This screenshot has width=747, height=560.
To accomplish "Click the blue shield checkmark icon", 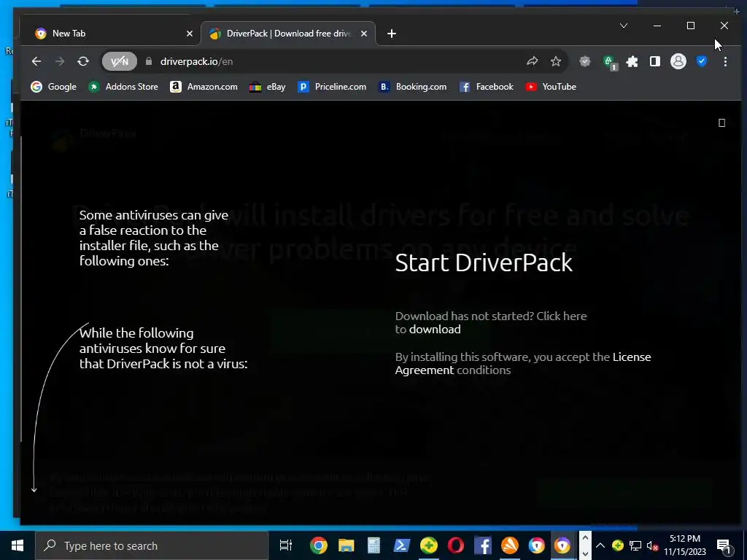I will click(701, 61).
